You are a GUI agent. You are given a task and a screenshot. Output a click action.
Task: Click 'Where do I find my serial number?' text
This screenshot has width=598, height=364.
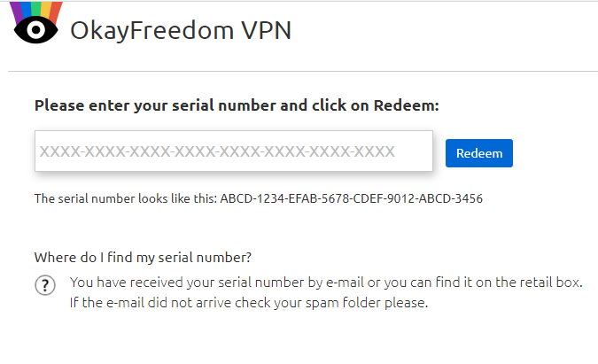coord(143,258)
